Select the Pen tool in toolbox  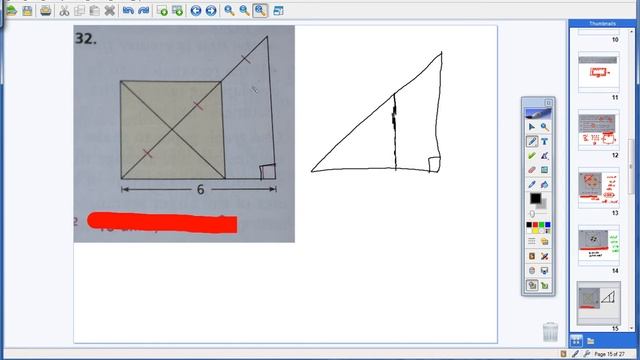pos(531,141)
